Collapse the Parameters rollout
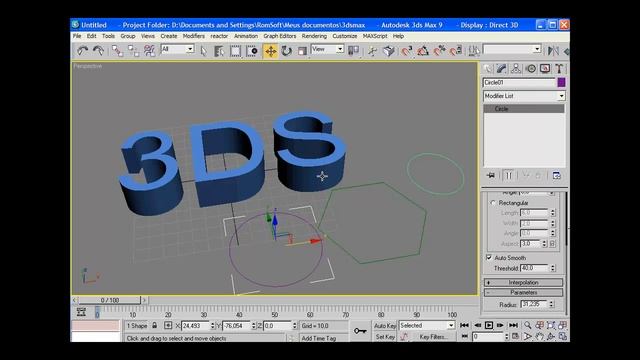This screenshot has height=360, width=640. 523,293
